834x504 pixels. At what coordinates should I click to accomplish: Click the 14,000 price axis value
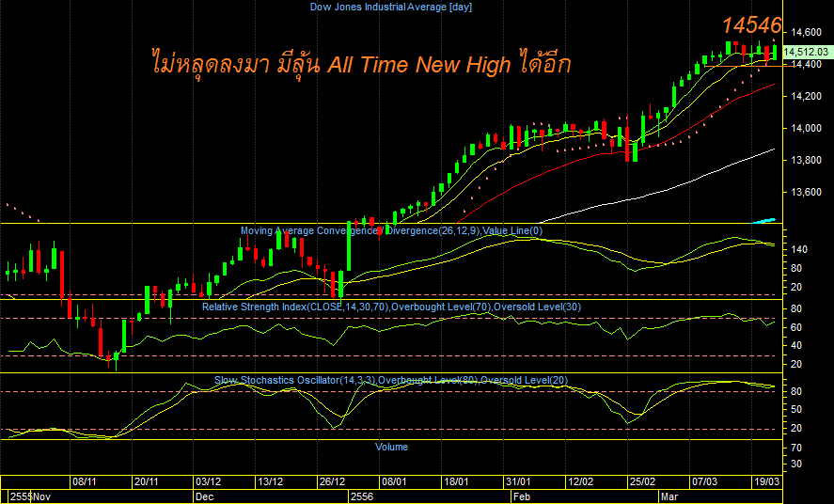807,128
